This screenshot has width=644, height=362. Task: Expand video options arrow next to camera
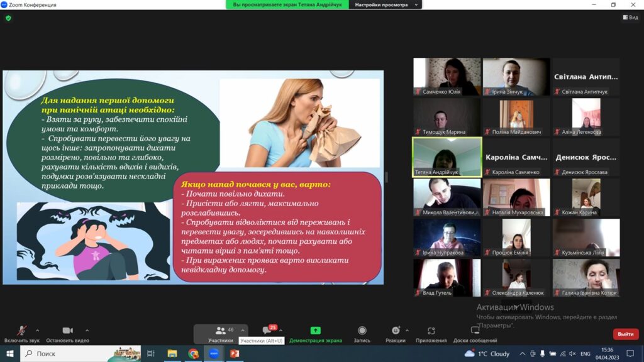point(87,330)
